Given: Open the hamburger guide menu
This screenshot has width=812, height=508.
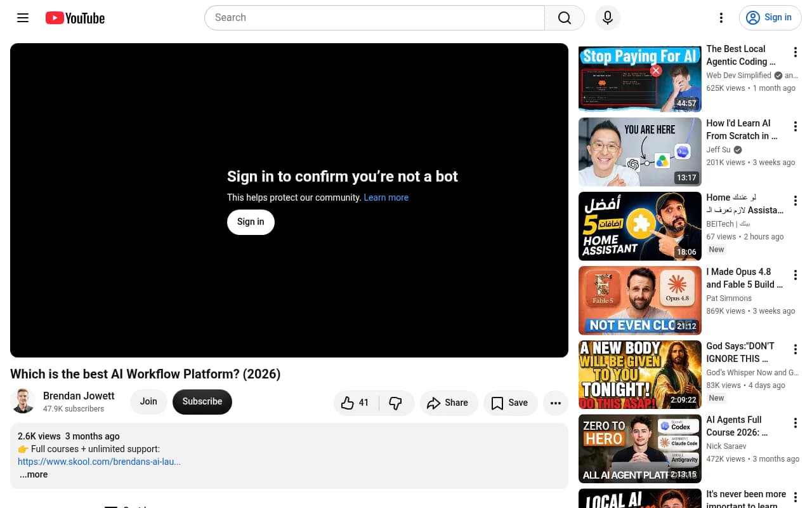Looking at the screenshot, I should click(23, 18).
